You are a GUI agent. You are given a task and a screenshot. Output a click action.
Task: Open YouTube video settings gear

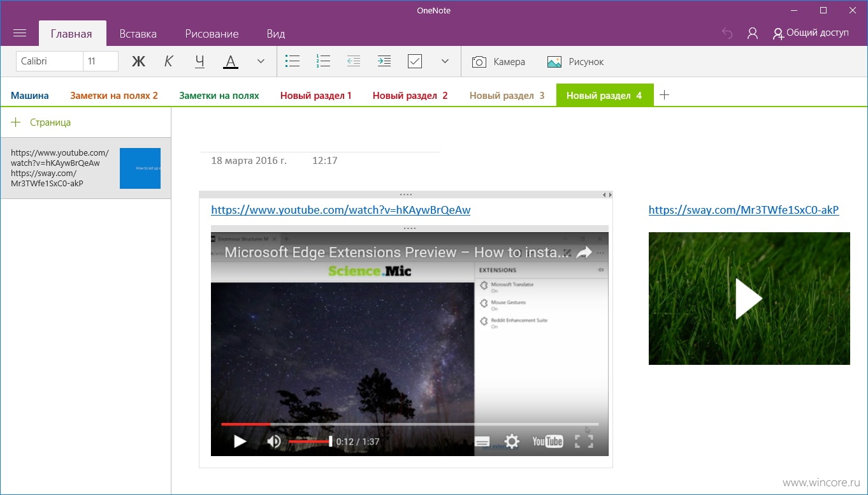click(512, 441)
